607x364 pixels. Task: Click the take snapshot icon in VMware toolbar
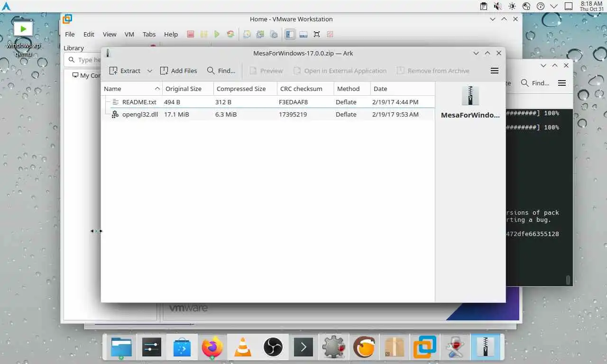[x=247, y=34]
